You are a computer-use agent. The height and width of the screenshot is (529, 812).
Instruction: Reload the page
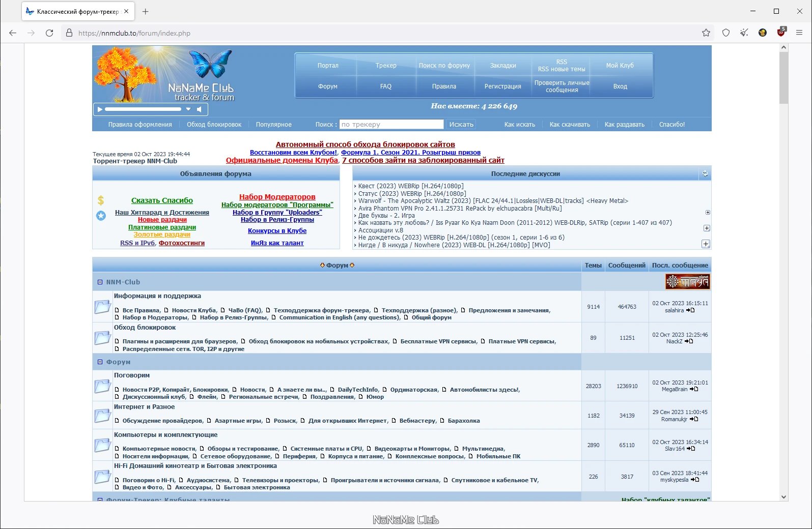pyautogui.click(x=49, y=33)
